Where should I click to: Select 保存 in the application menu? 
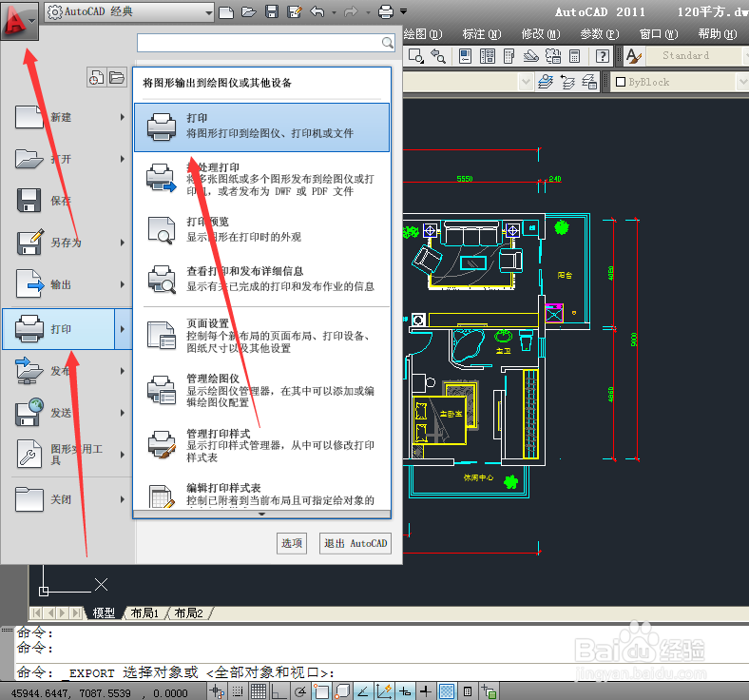[67, 201]
